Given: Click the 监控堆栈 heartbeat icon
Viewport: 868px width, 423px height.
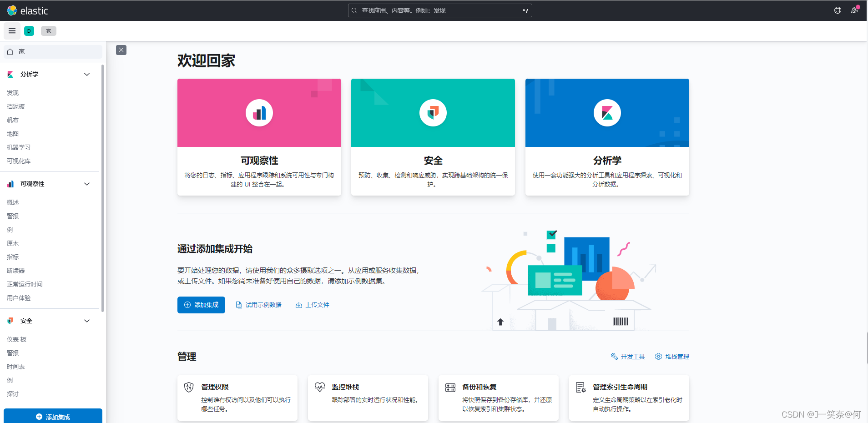Looking at the screenshot, I should coord(320,387).
